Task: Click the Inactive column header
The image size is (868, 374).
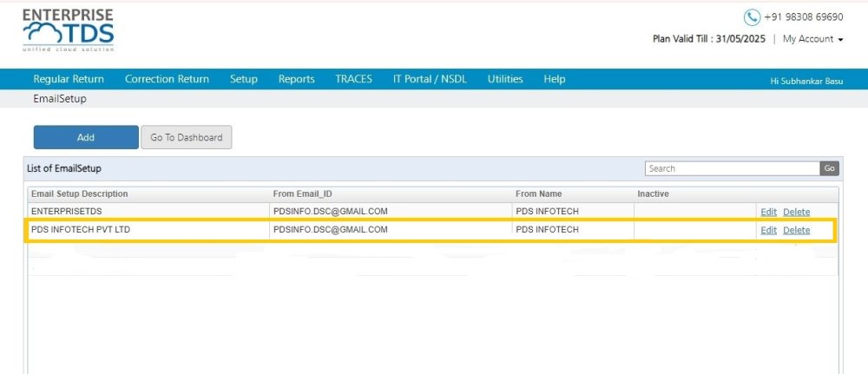Action: [x=653, y=194]
